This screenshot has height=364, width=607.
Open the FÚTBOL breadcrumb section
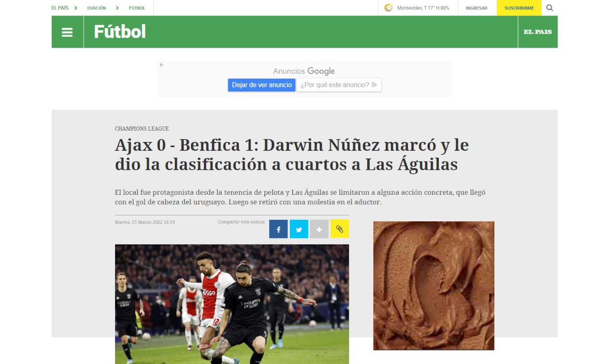pyautogui.click(x=137, y=8)
